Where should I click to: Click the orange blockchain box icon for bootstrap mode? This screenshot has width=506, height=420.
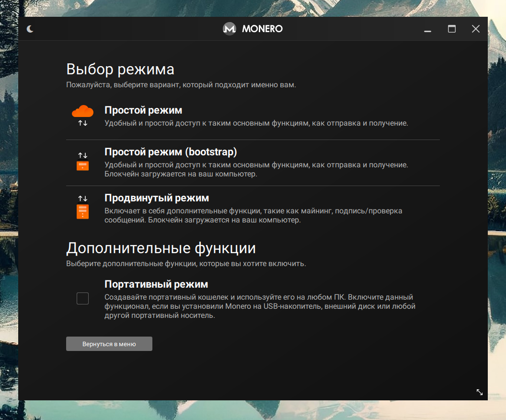(82, 165)
